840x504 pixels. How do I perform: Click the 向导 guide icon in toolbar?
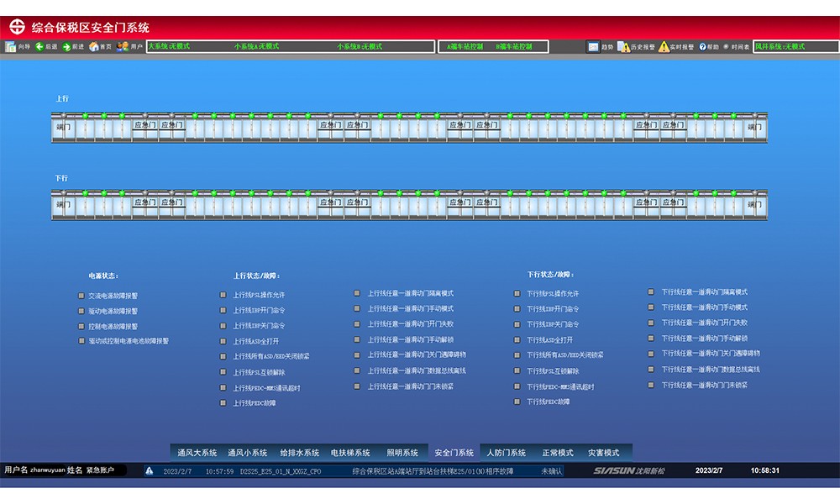11,47
